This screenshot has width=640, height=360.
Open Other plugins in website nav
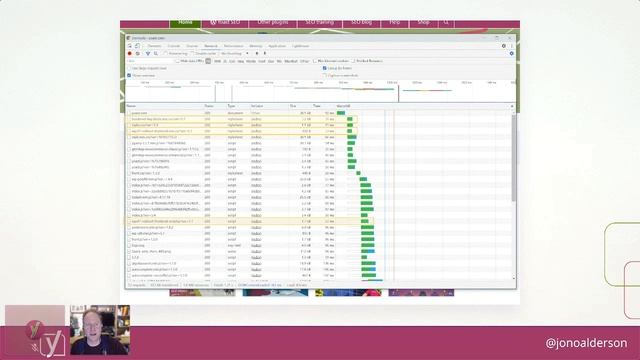pos(273,22)
